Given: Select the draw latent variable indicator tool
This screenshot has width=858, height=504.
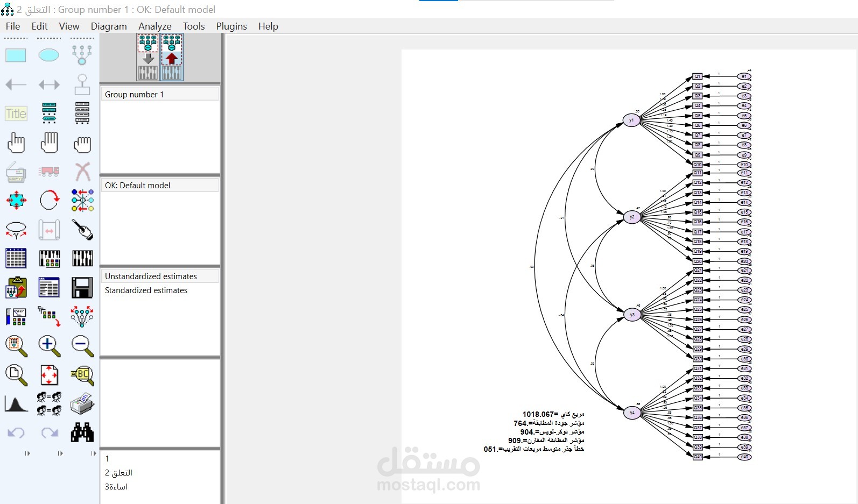Looking at the screenshot, I should 82,55.
